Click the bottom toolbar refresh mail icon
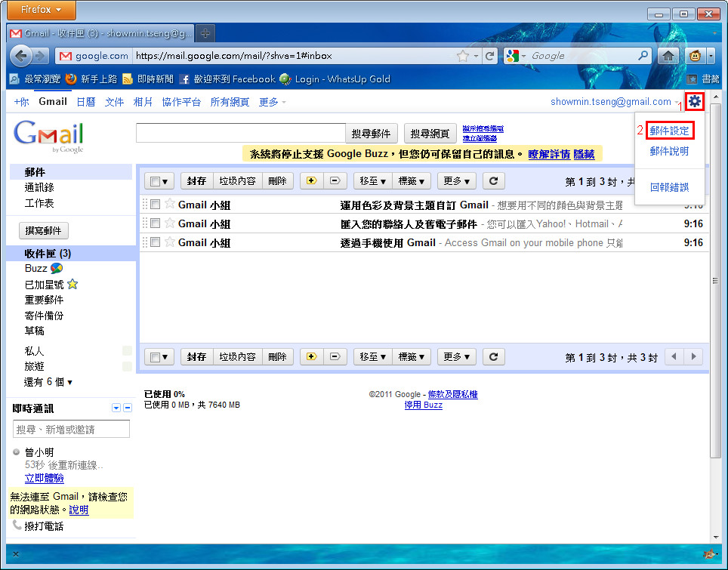The height and width of the screenshot is (570, 728). tap(494, 356)
